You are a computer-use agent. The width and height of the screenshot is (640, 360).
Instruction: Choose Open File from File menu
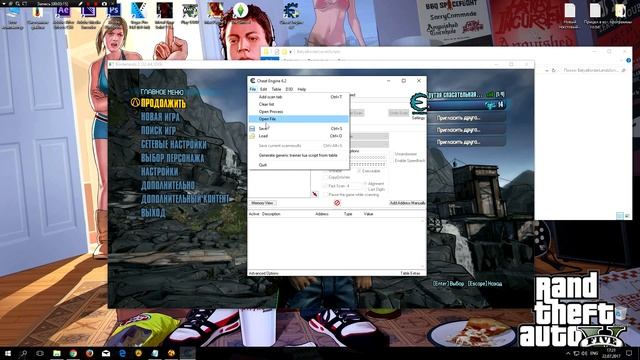click(x=299, y=119)
